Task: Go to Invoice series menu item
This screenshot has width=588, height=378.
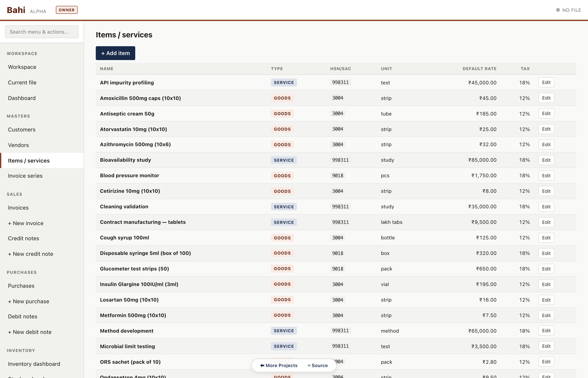Action: click(x=25, y=176)
